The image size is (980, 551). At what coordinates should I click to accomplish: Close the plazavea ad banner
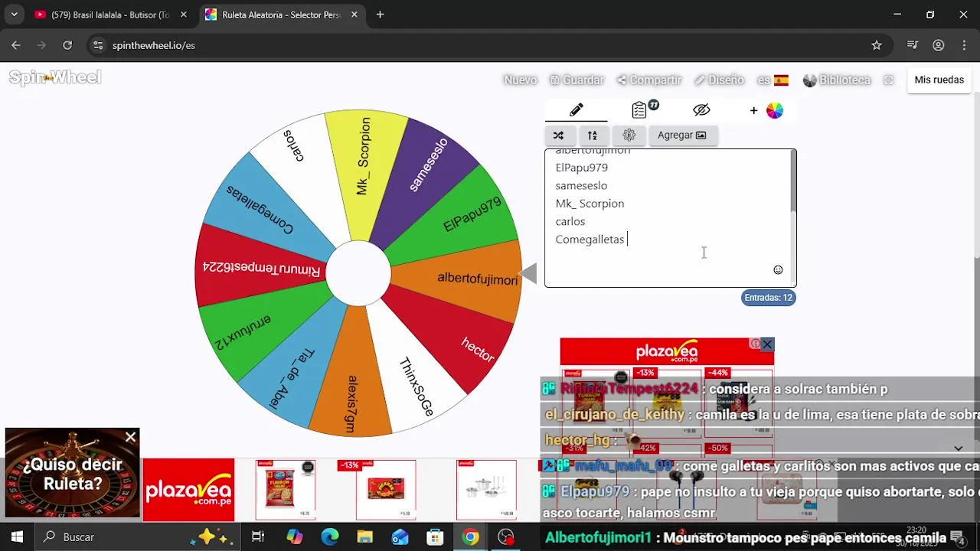click(767, 344)
